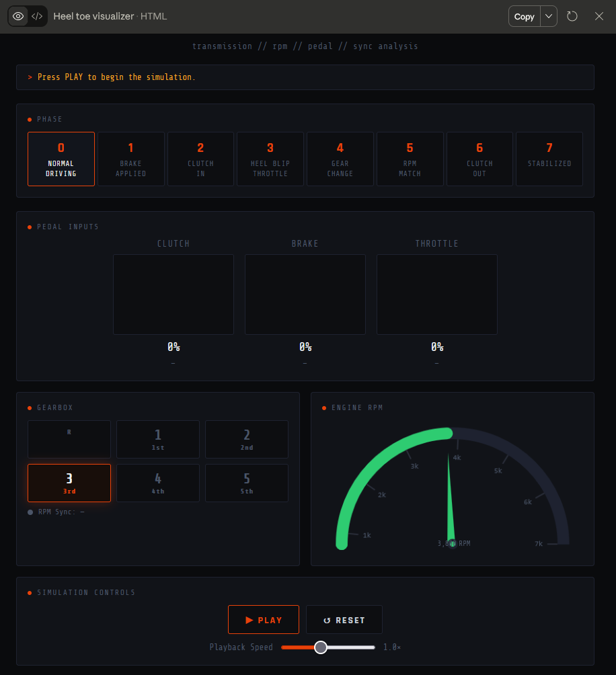
Task: Select phase 1 Brake Applied
Action: (x=131, y=159)
